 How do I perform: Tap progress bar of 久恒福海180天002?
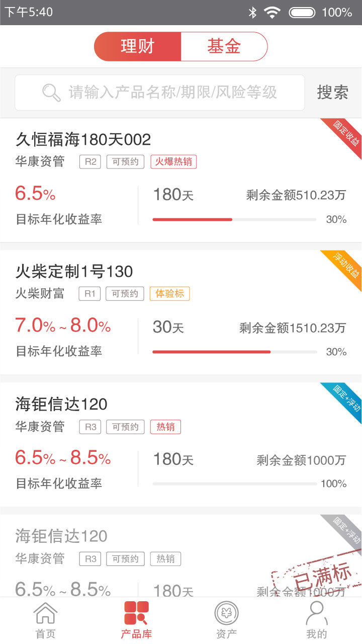point(234,219)
